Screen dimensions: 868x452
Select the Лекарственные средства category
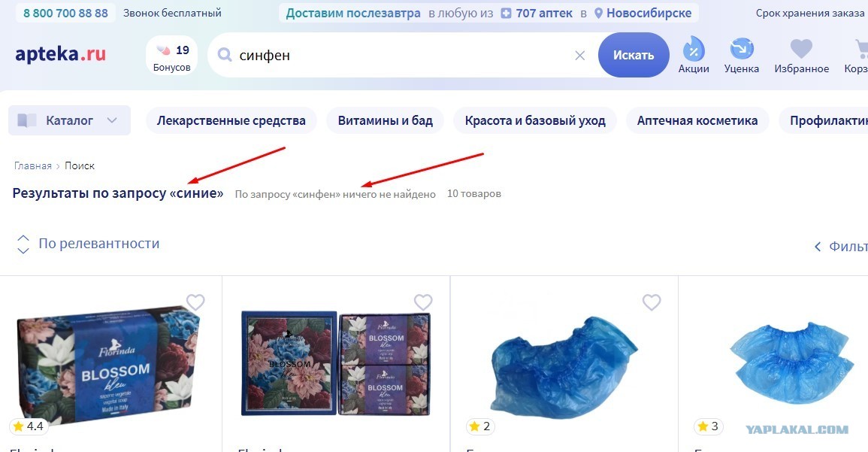pos(231,120)
